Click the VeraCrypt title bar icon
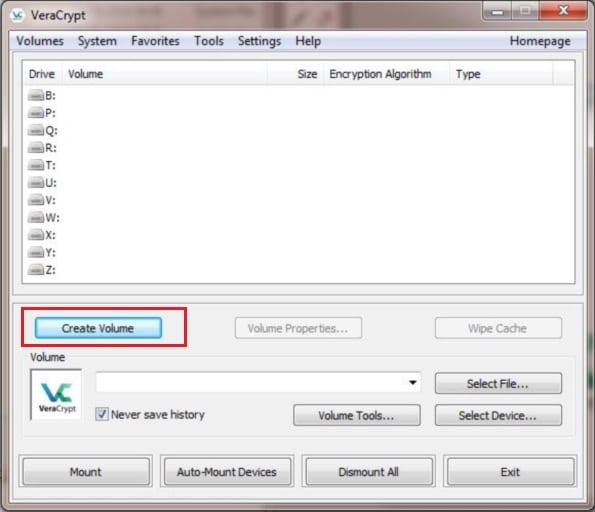 tap(17, 15)
